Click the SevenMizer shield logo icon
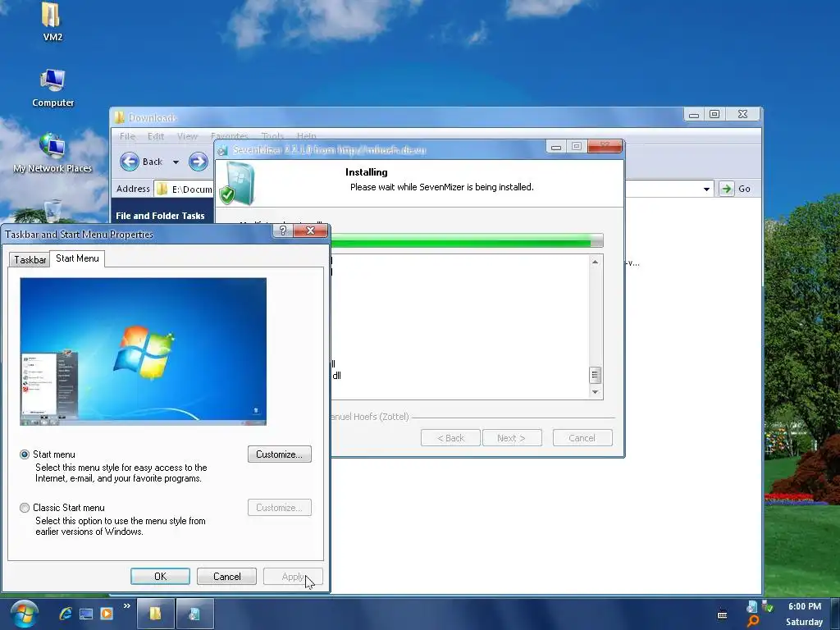Viewport: 840px width, 630px height. point(237,184)
